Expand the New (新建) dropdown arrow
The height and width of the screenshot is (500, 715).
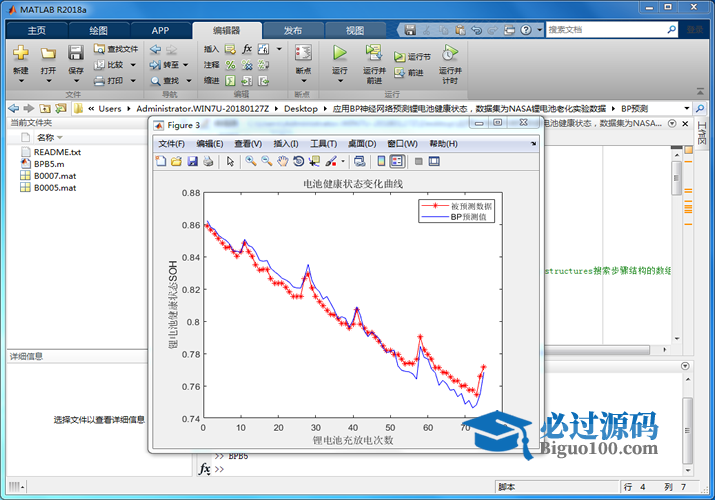click(x=20, y=82)
